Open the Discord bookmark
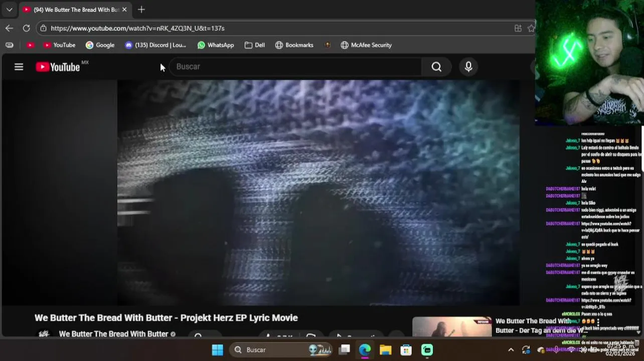 click(155, 45)
